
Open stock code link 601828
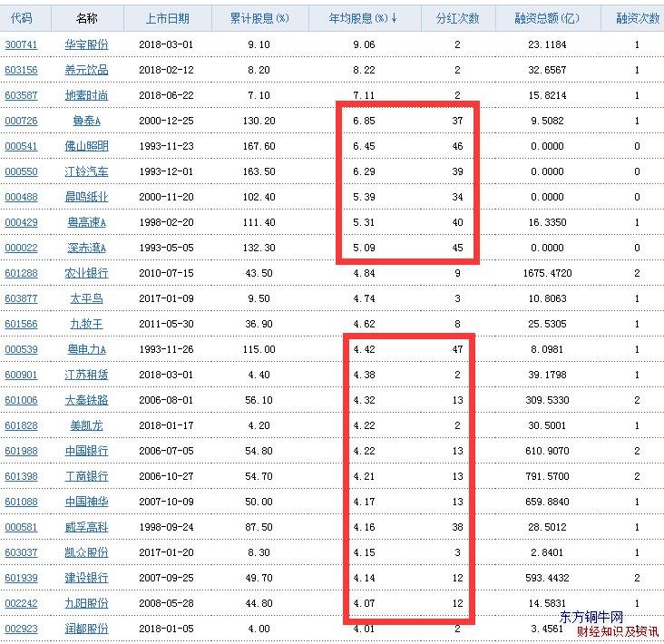[21, 425]
